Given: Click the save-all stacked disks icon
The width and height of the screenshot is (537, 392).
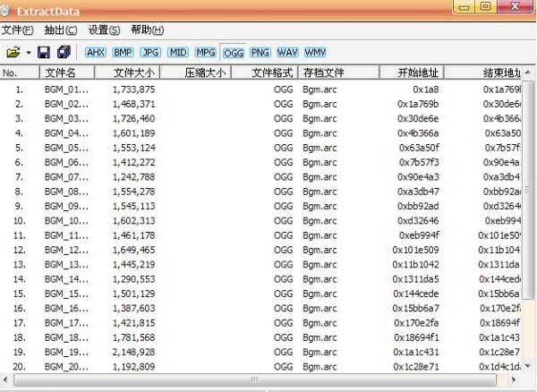Looking at the screenshot, I should pos(64,52).
